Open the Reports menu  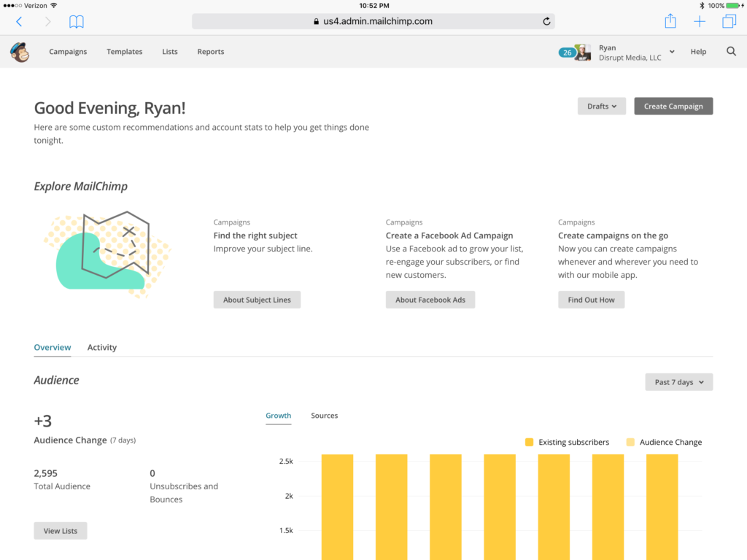(x=211, y=52)
